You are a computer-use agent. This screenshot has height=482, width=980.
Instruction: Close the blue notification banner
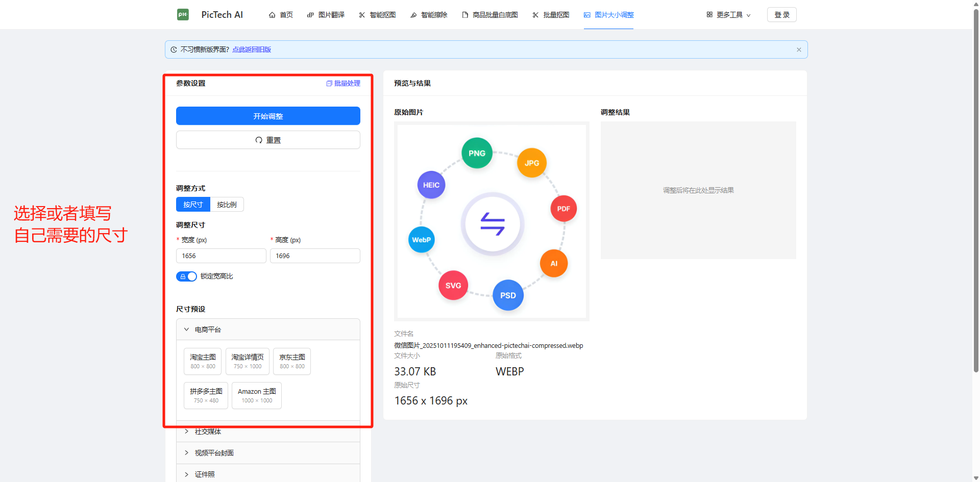click(x=799, y=50)
